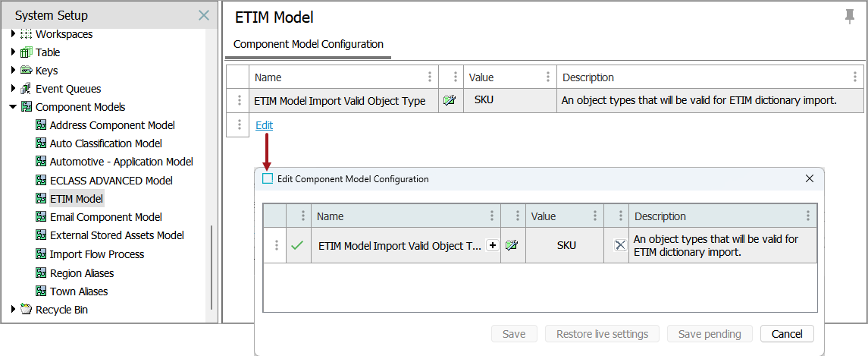Screen dimensions: 868x356
Task: Select ECLASS ADVANCED Model in tree
Action: [111, 181]
